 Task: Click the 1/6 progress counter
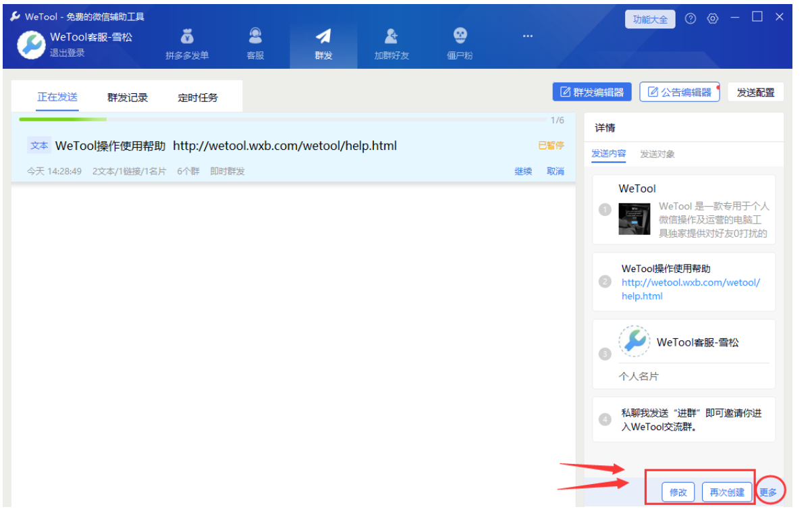tap(558, 120)
